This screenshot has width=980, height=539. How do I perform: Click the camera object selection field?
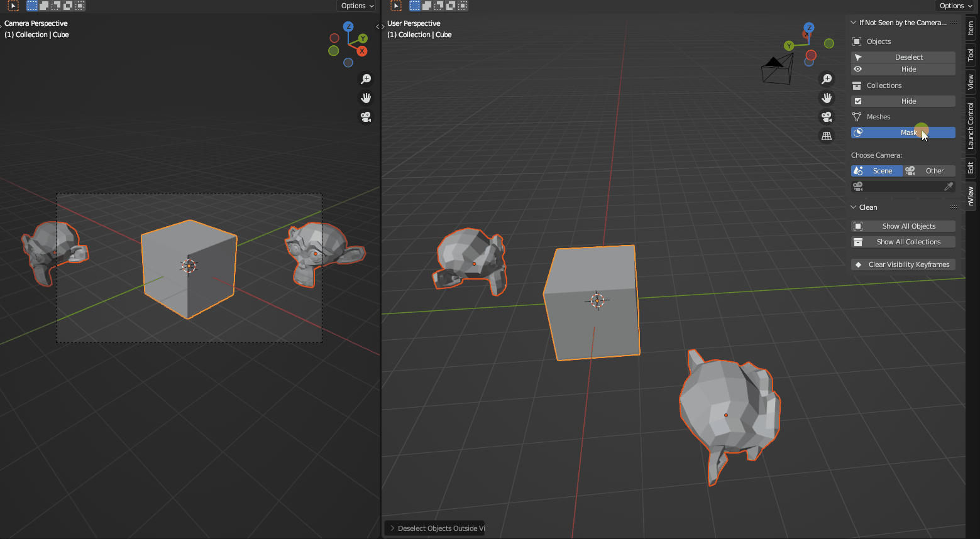899,187
